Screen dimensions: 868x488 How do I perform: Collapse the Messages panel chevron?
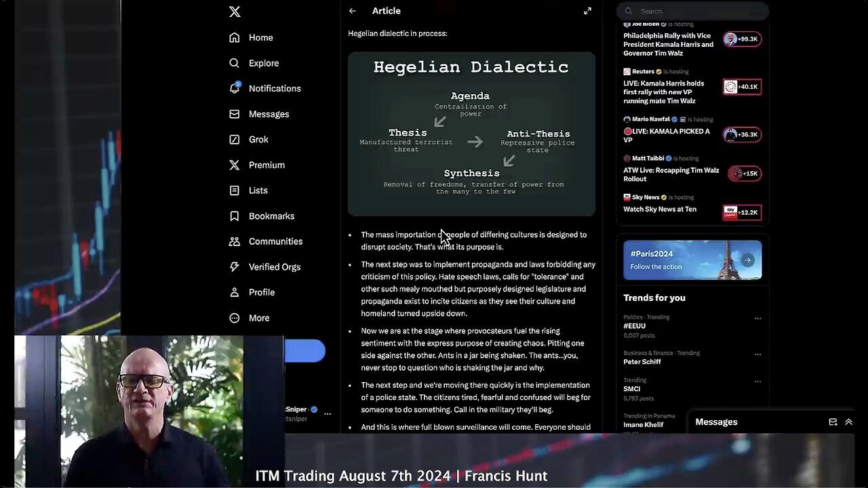click(848, 422)
